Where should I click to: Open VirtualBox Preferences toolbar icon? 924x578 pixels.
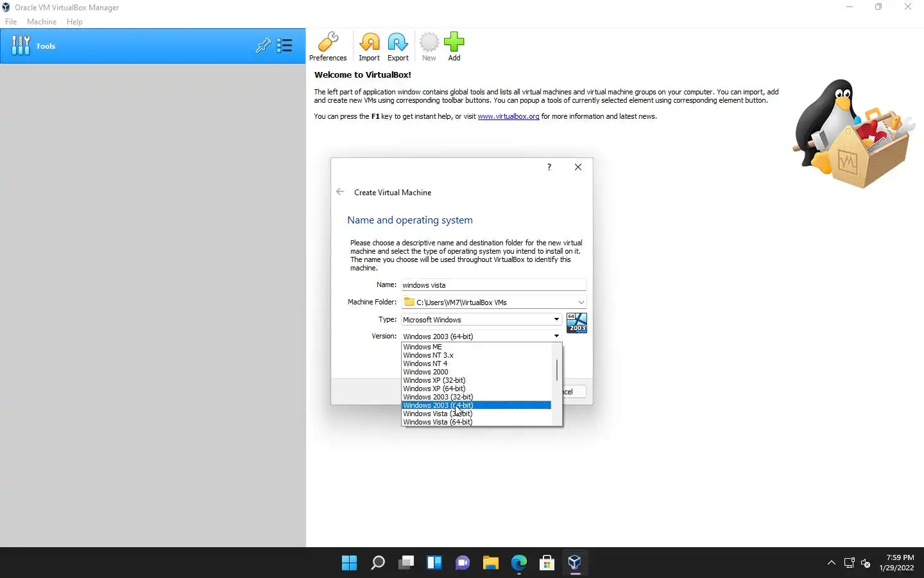(x=328, y=46)
